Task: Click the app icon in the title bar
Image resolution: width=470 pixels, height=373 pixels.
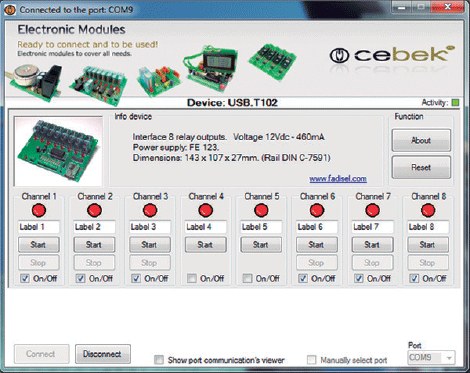Action: [x=9, y=10]
